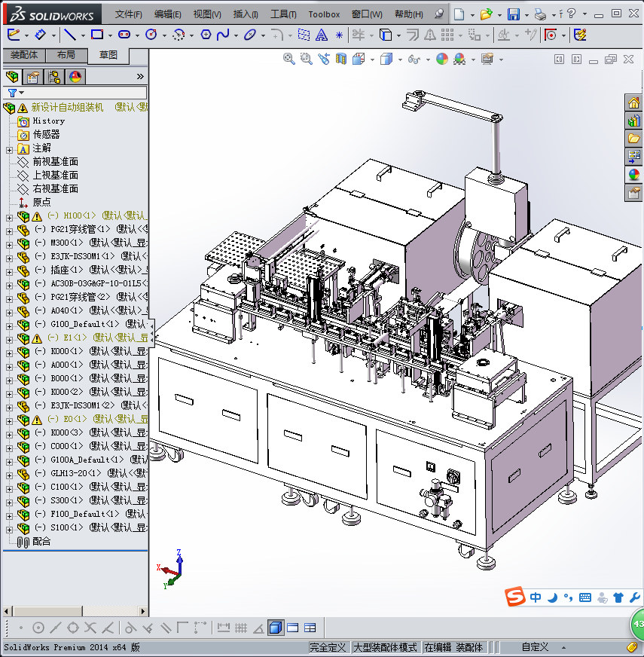This screenshot has width=644, height=657.
Task: Click the Save icon in the toolbar
Action: coord(513,14)
